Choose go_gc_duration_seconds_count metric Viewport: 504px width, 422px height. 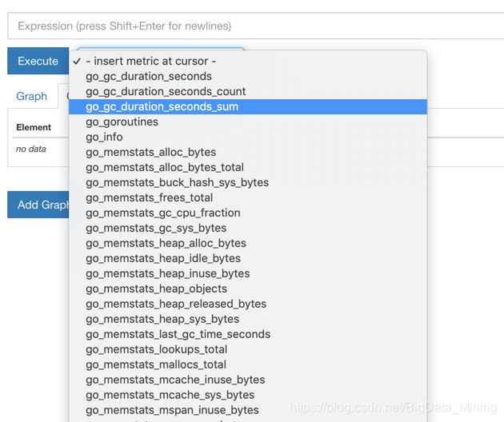(x=248, y=92)
